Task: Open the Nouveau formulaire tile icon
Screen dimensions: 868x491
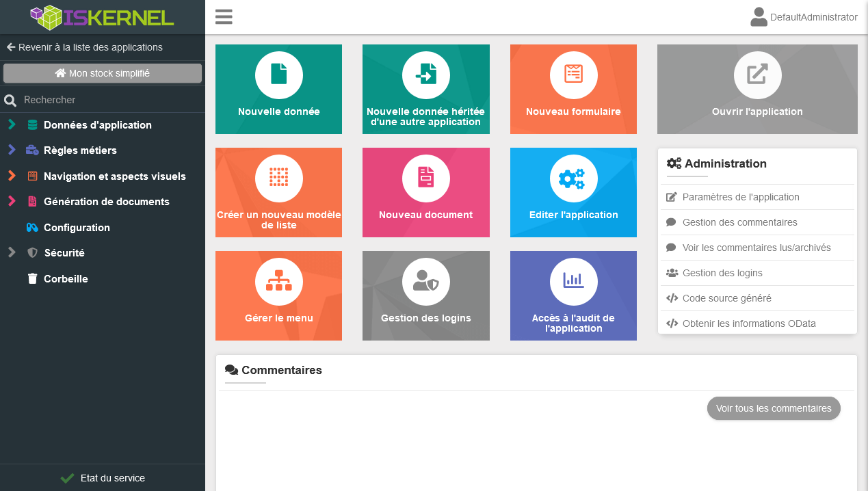Action: coord(573,75)
